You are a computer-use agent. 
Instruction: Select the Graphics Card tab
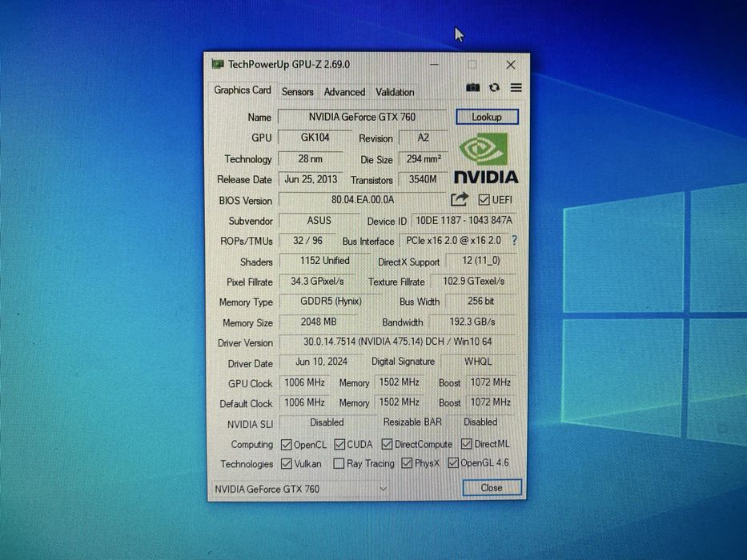point(242,90)
